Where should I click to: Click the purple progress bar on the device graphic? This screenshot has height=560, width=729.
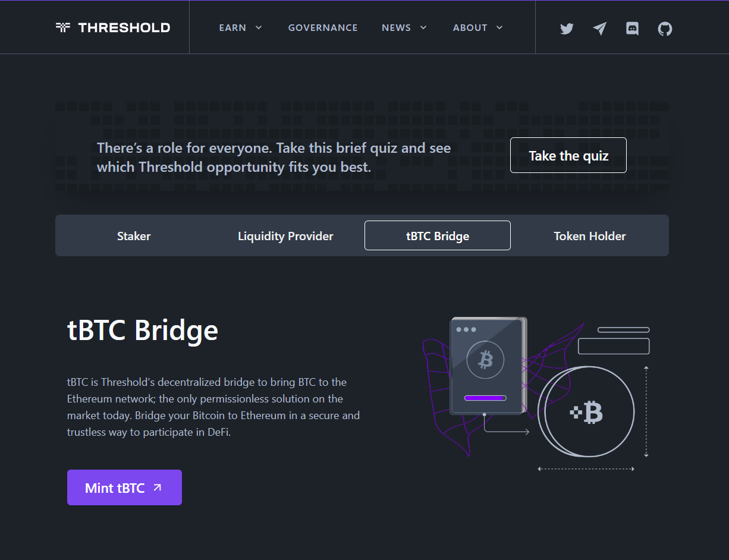(485, 397)
